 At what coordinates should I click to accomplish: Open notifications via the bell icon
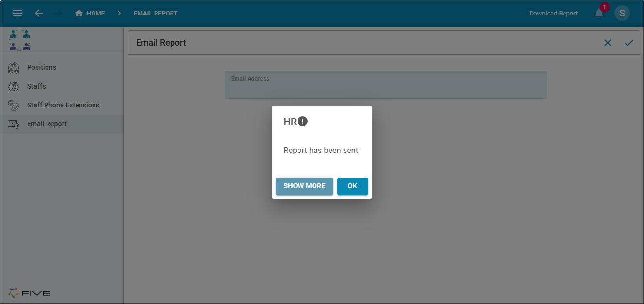(598, 14)
